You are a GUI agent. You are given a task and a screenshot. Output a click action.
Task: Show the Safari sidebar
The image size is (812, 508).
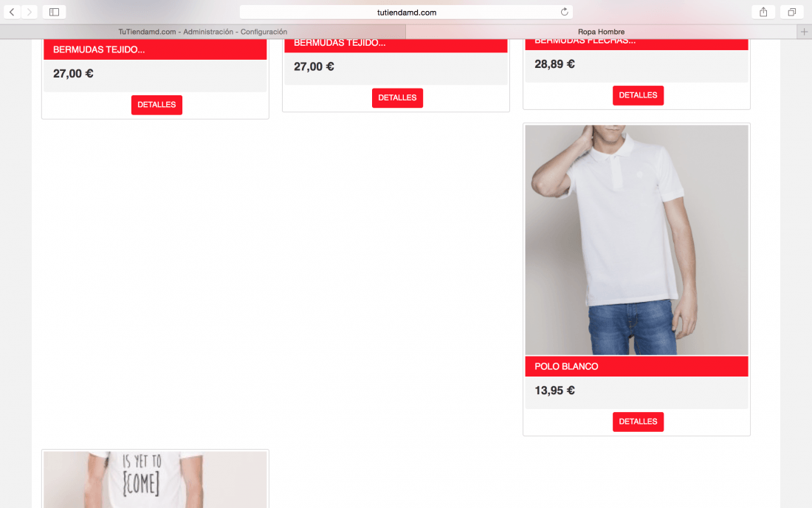coord(54,12)
